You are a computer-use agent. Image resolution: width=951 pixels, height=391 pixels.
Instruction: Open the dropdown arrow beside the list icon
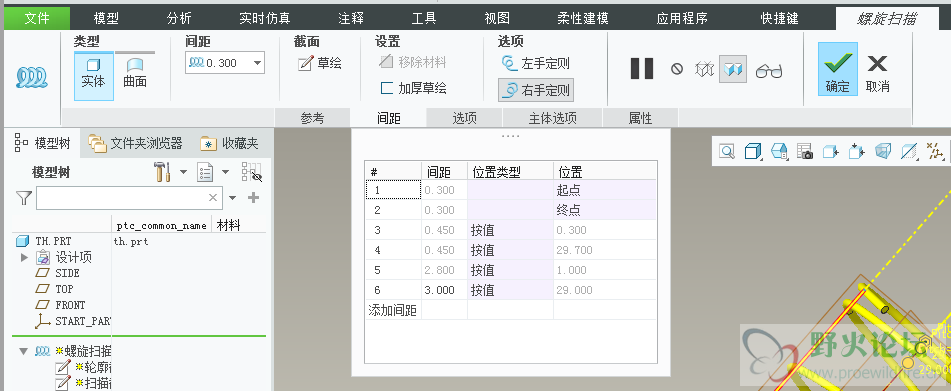tap(226, 173)
